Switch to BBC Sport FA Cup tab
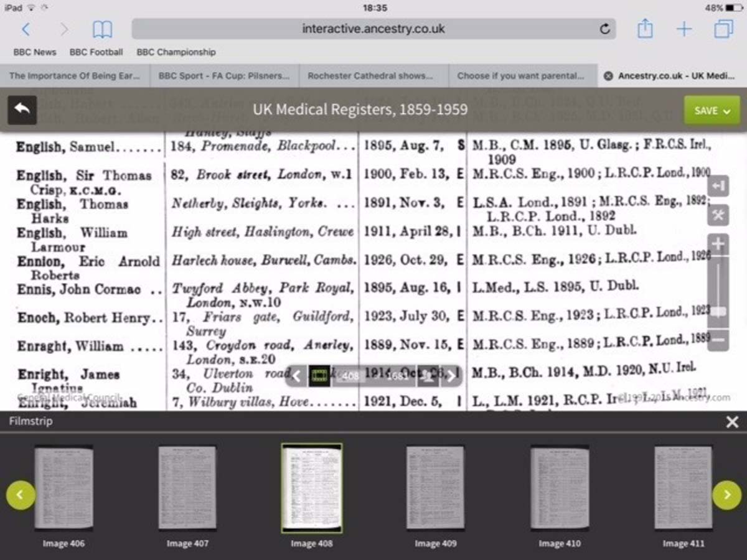The height and width of the screenshot is (560, 747). pos(224,76)
